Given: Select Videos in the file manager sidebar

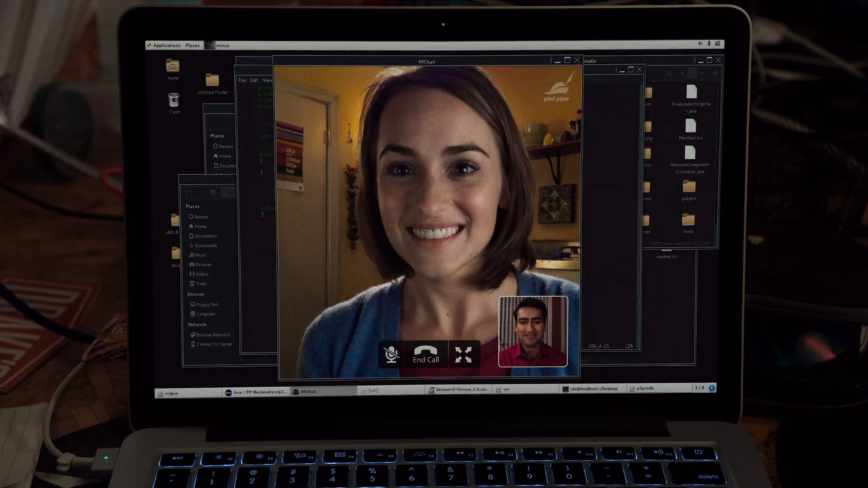Looking at the screenshot, I should click(199, 274).
